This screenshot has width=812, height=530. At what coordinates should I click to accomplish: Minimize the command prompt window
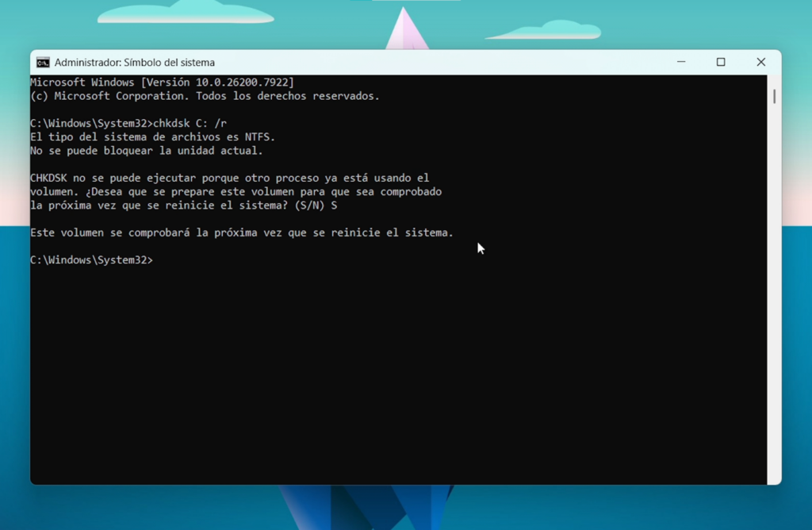point(681,62)
